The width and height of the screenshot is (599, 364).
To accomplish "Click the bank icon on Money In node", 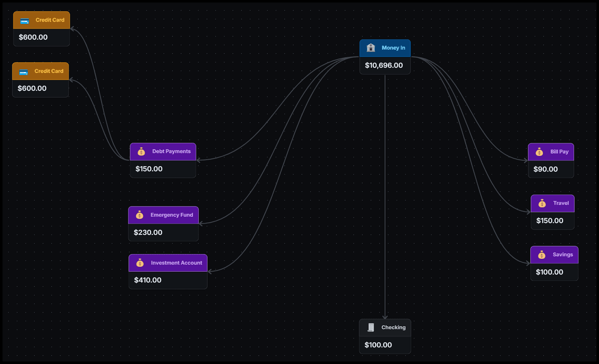I will click(371, 48).
